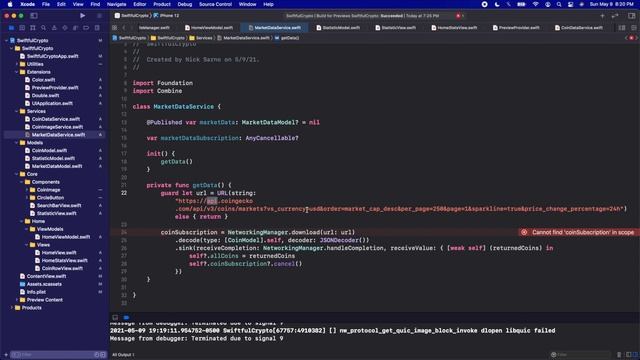
Task: Open the Find navigator magnifier icon
Action: tap(43, 28)
